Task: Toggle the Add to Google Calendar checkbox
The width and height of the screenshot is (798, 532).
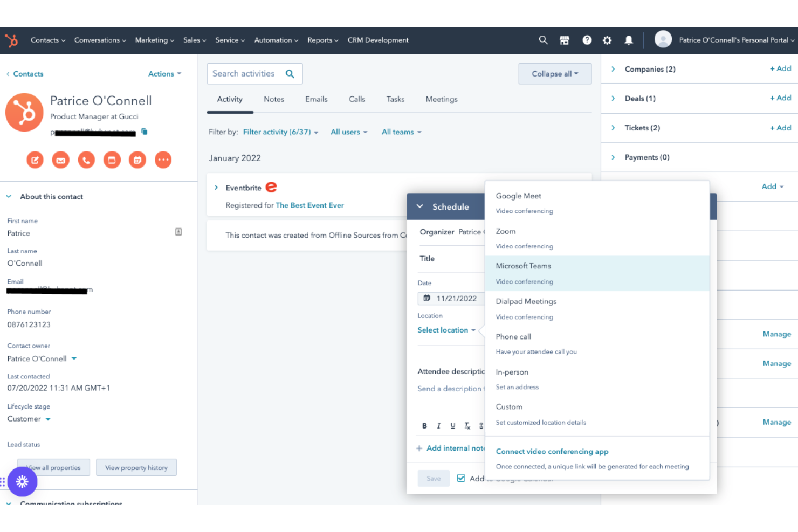Action: (x=461, y=478)
